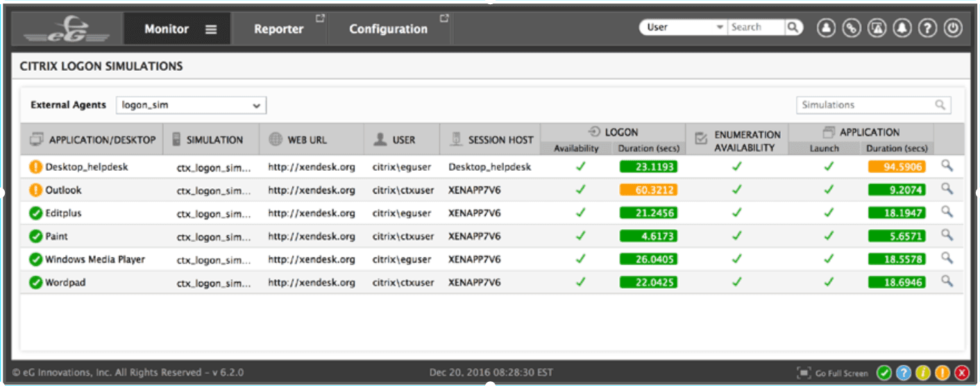Click the APPLICATION/DESKTOP column header
Viewport: 980px width, 386px height.
[x=92, y=140]
